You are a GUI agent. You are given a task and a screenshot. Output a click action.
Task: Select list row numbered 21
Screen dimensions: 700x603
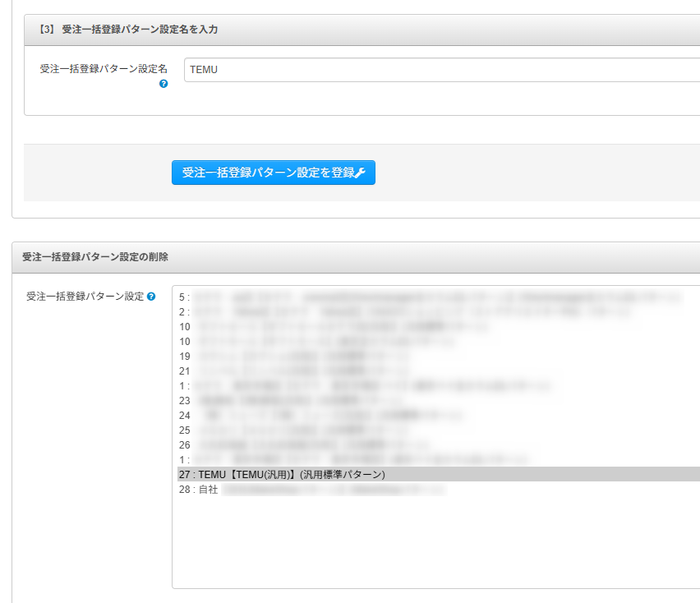point(439,371)
